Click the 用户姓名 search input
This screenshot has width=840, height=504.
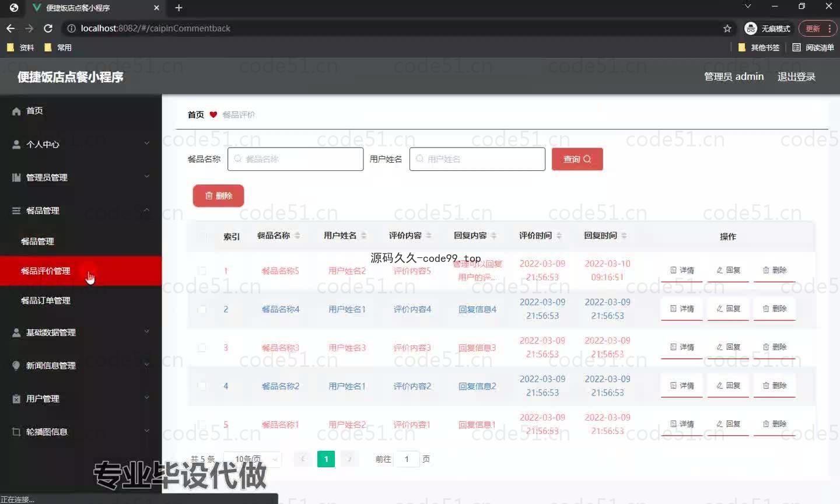click(477, 159)
